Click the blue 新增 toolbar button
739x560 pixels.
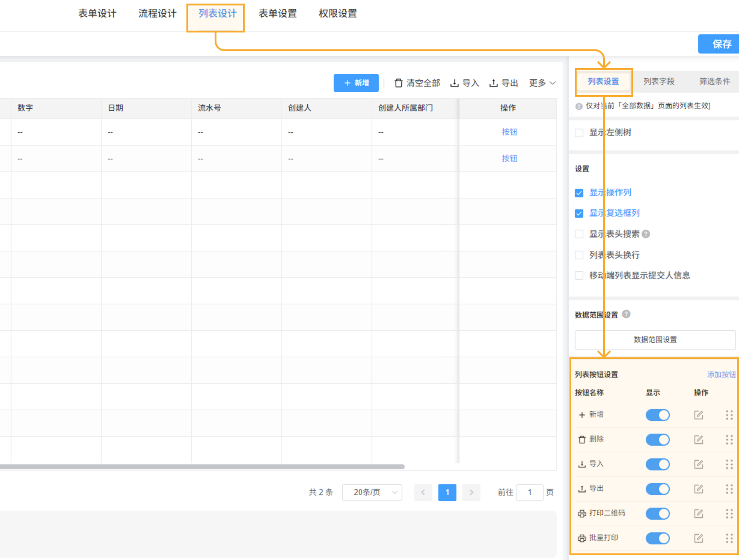pyautogui.click(x=356, y=83)
